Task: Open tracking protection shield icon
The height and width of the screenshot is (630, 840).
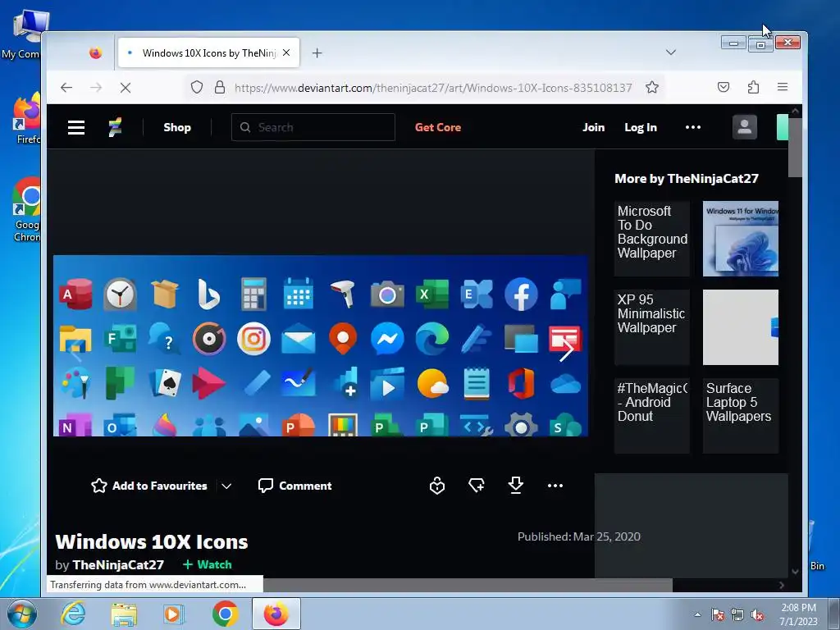Action: click(x=197, y=87)
